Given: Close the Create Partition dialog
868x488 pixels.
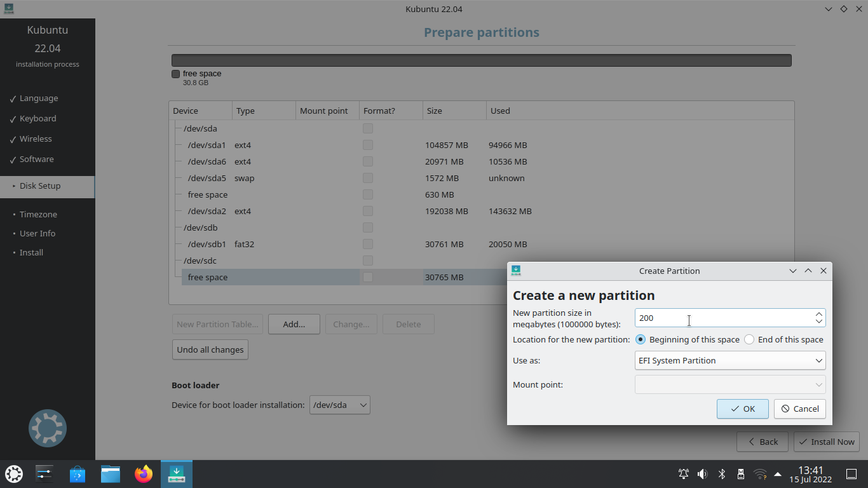Looking at the screenshot, I should click(824, 271).
